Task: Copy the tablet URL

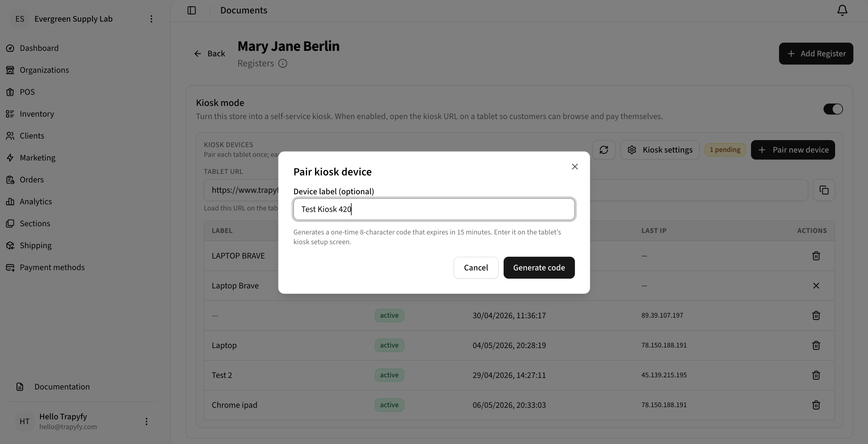Action: [824, 190]
